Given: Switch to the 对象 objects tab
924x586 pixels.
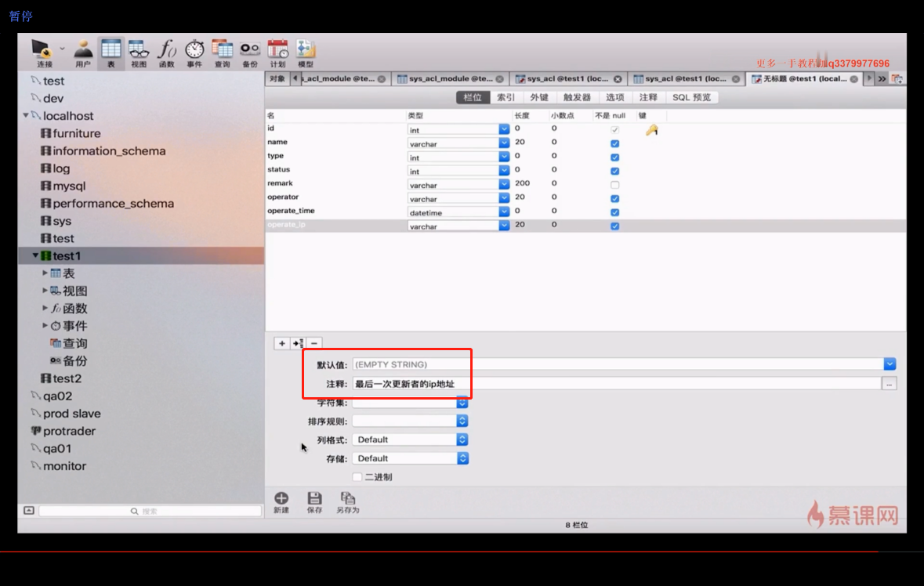Looking at the screenshot, I should click(277, 79).
